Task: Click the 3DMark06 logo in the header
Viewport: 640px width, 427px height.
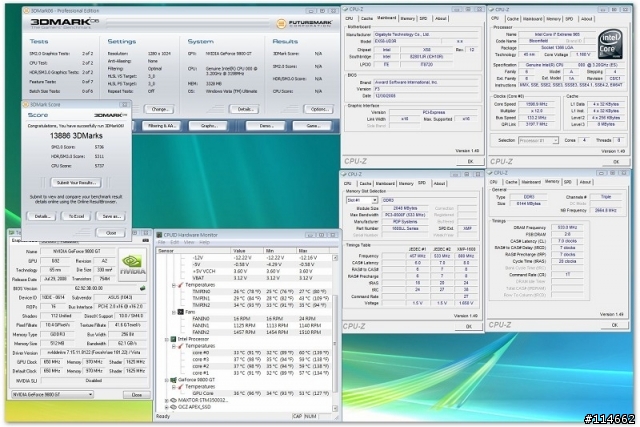Action: click(65, 22)
